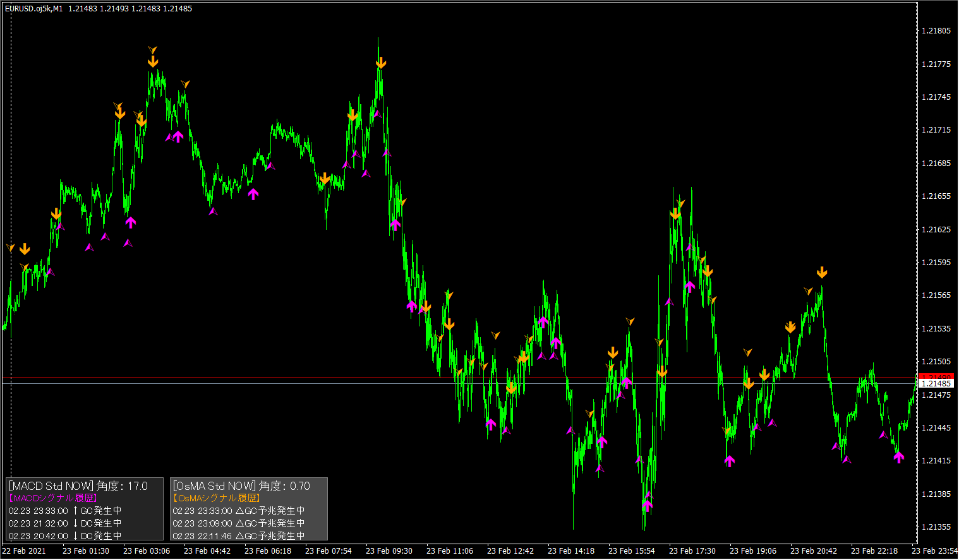Click the 23 Feb 07:54 time label
The image size is (959, 560).
(329, 551)
